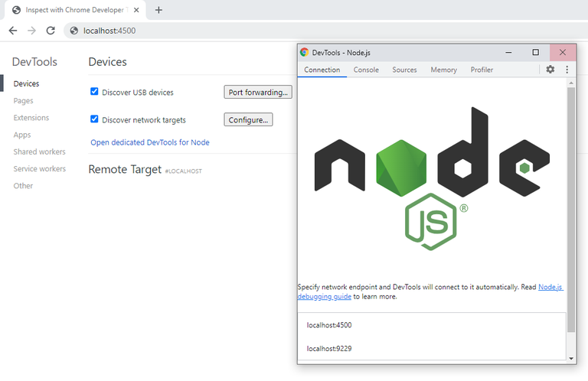Open a new browser tab with plus icon
The width and height of the screenshot is (588, 381).
(158, 10)
